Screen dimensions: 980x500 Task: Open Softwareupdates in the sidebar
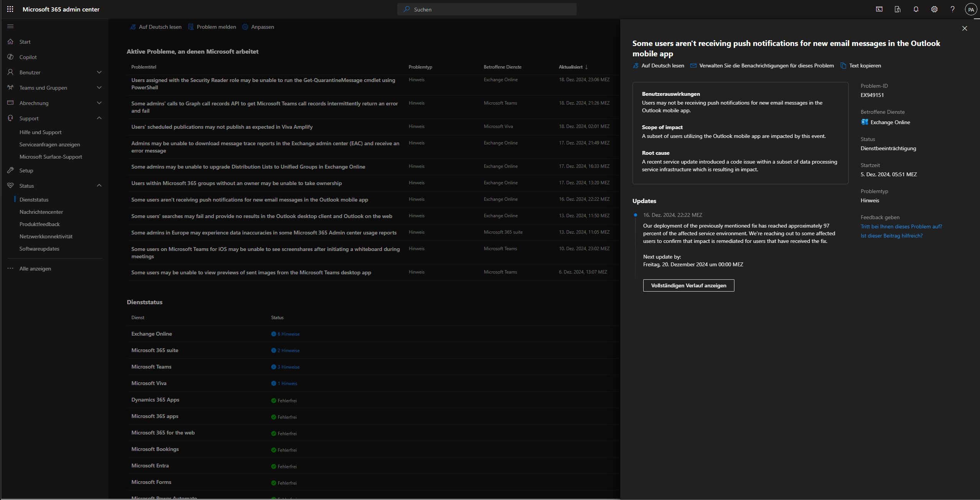(39, 249)
